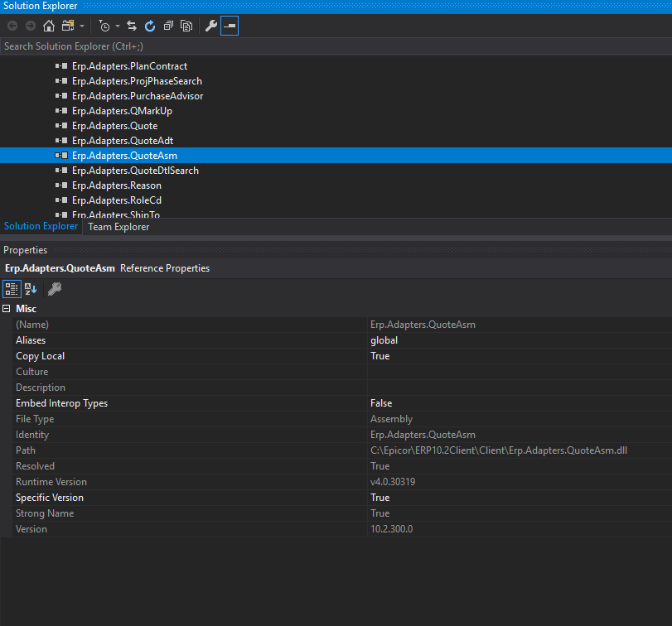672x626 pixels.
Task: Go to Home view in Solution Explorer
Action: pyautogui.click(x=49, y=26)
